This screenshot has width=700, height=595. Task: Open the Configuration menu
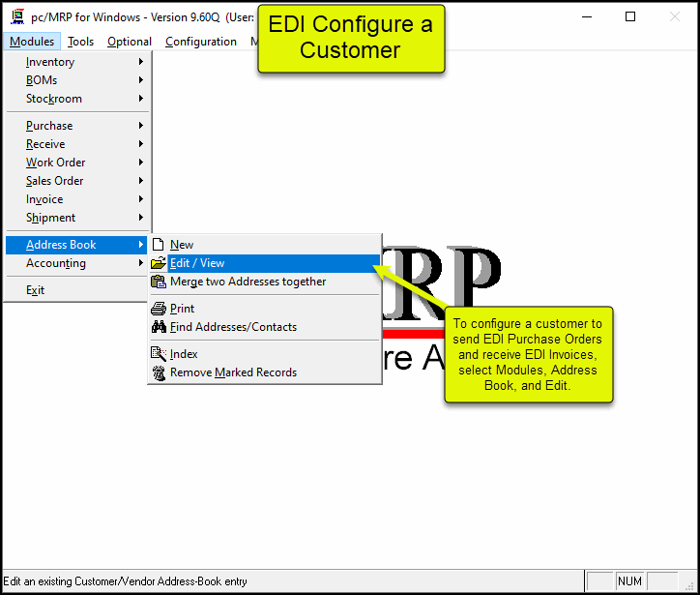coord(201,42)
